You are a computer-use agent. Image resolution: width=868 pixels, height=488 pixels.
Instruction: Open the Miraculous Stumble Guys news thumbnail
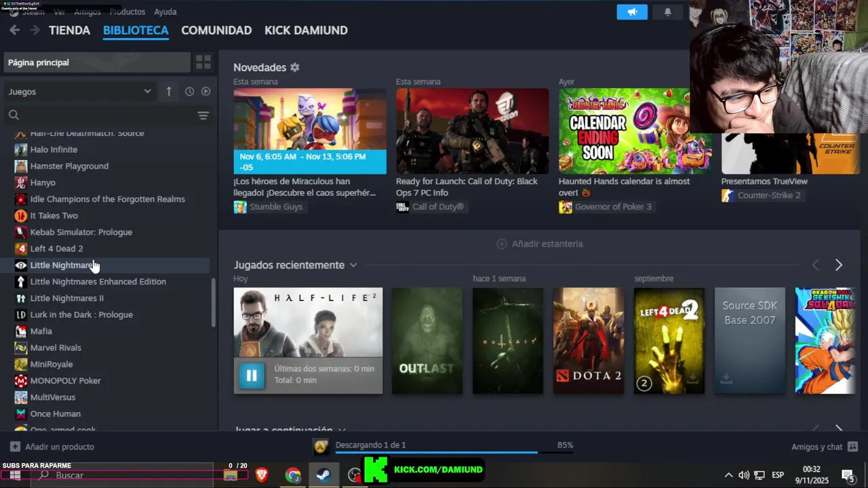coord(310,131)
